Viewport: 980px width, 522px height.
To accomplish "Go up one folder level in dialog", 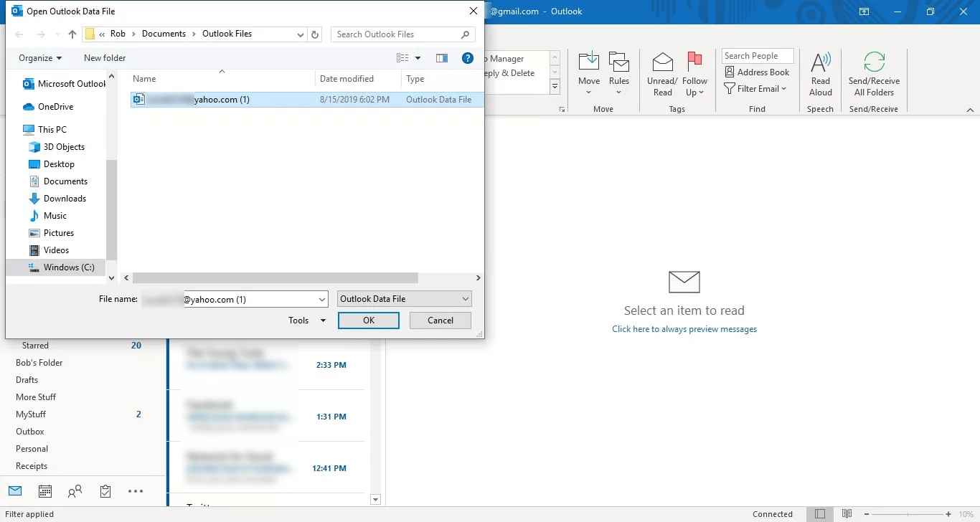I will coord(72,34).
